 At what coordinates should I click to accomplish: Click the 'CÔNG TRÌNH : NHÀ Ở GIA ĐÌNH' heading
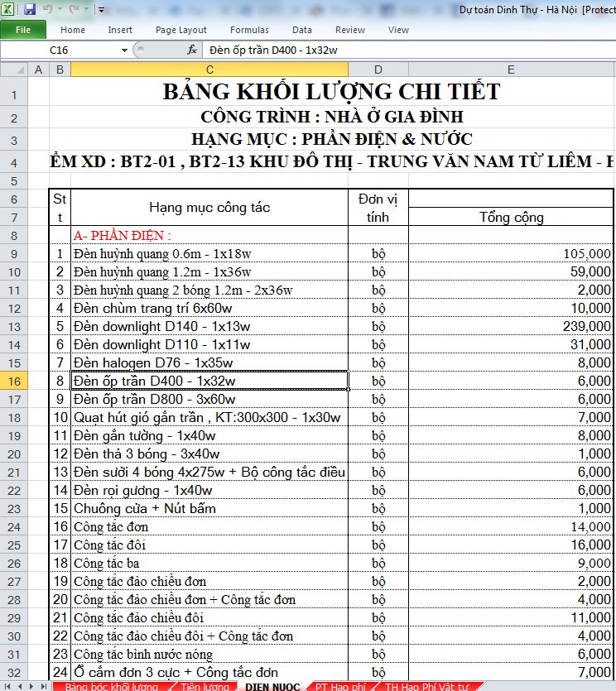point(331,118)
